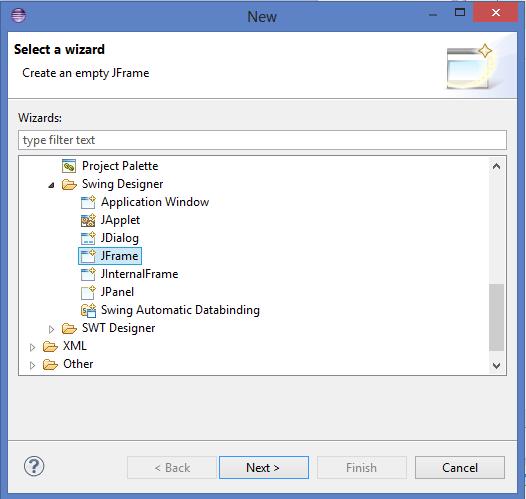Click the Cancel button
This screenshot has width=526, height=499.
[x=460, y=467]
